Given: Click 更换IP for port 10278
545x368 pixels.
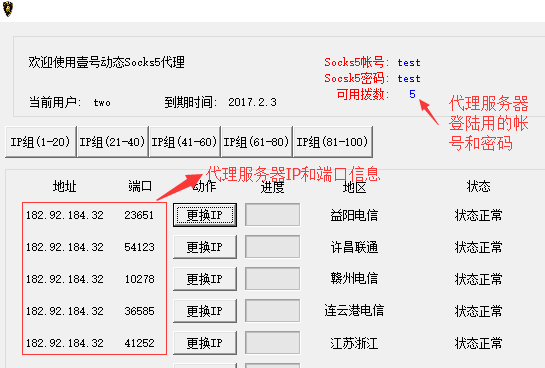Looking at the screenshot, I should point(205,279).
